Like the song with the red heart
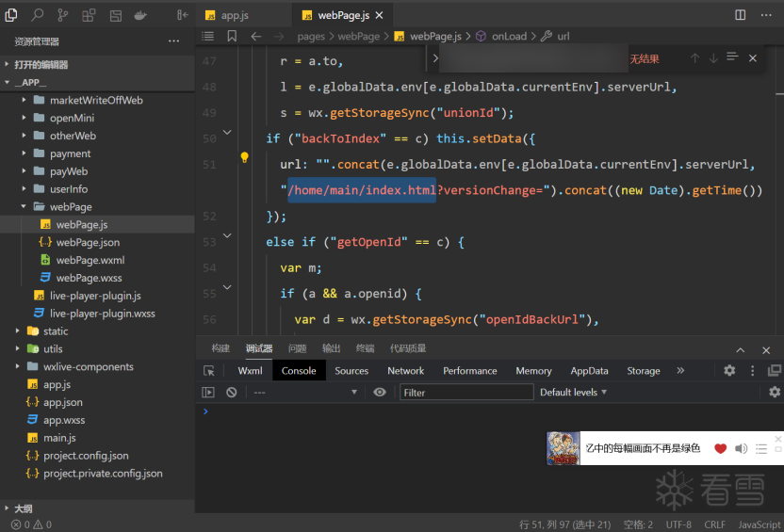 [x=721, y=448]
